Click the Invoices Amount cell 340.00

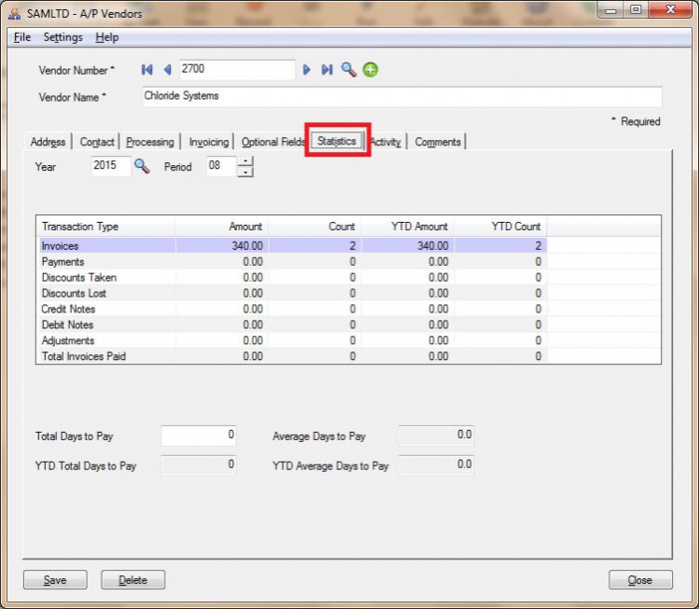[222, 245]
